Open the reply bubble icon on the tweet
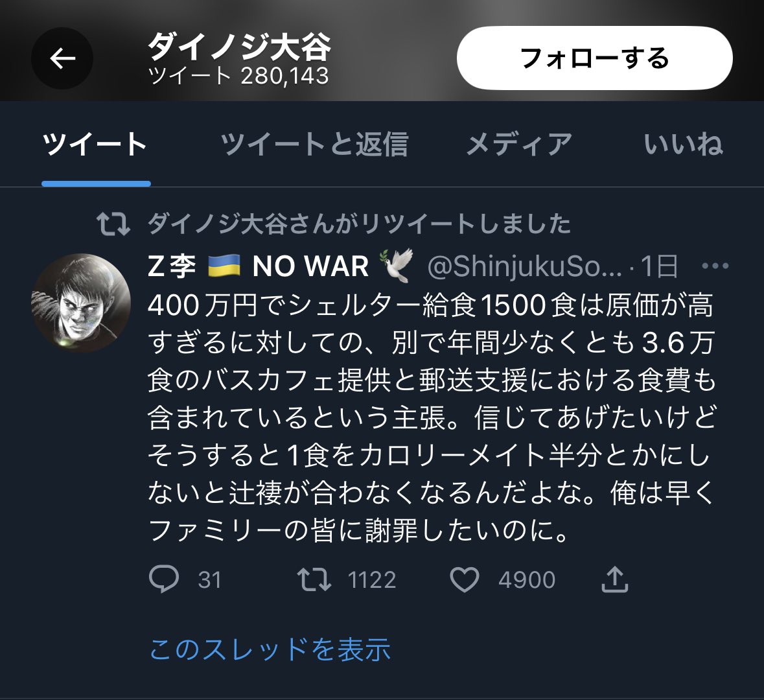Viewport: 764px width, 700px height. (x=164, y=579)
